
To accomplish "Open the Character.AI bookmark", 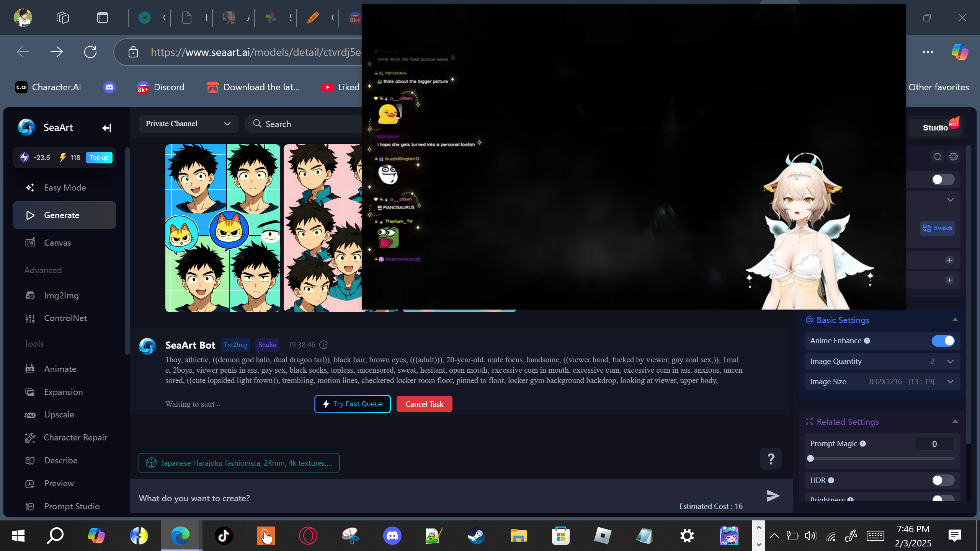I will (x=48, y=87).
